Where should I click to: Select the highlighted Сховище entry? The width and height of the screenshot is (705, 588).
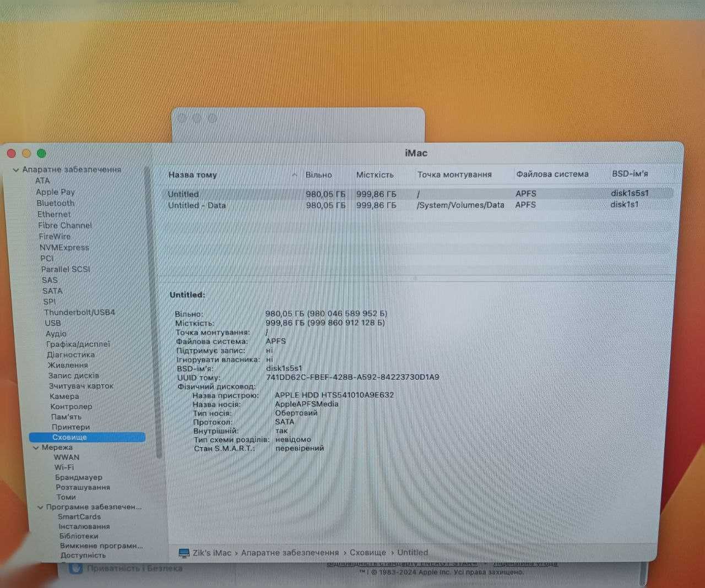(87, 437)
